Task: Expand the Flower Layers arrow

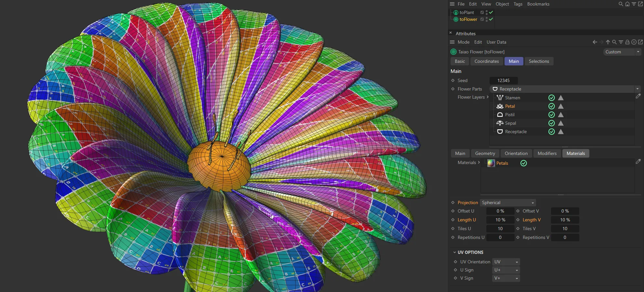Action: pos(488,97)
